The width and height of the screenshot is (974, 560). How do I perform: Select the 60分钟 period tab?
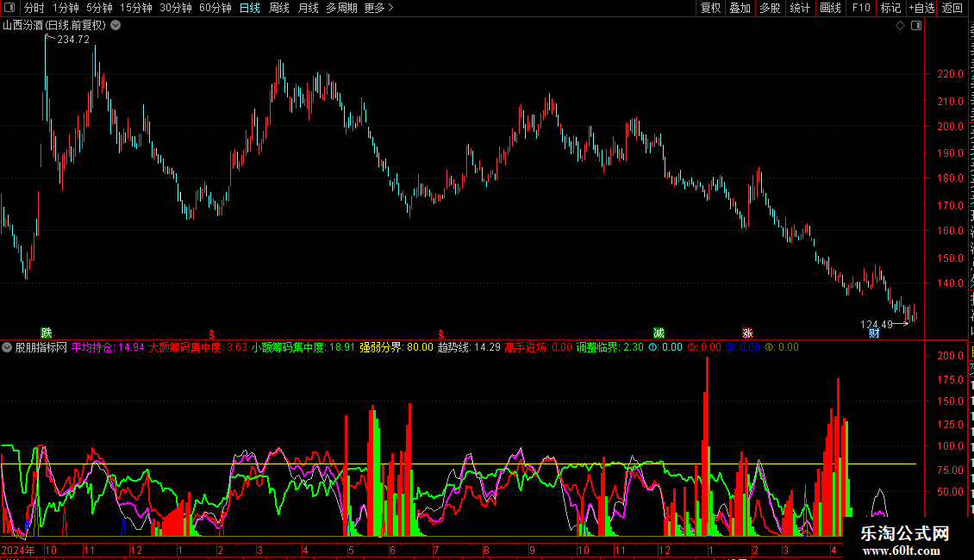click(x=215, y=8)
